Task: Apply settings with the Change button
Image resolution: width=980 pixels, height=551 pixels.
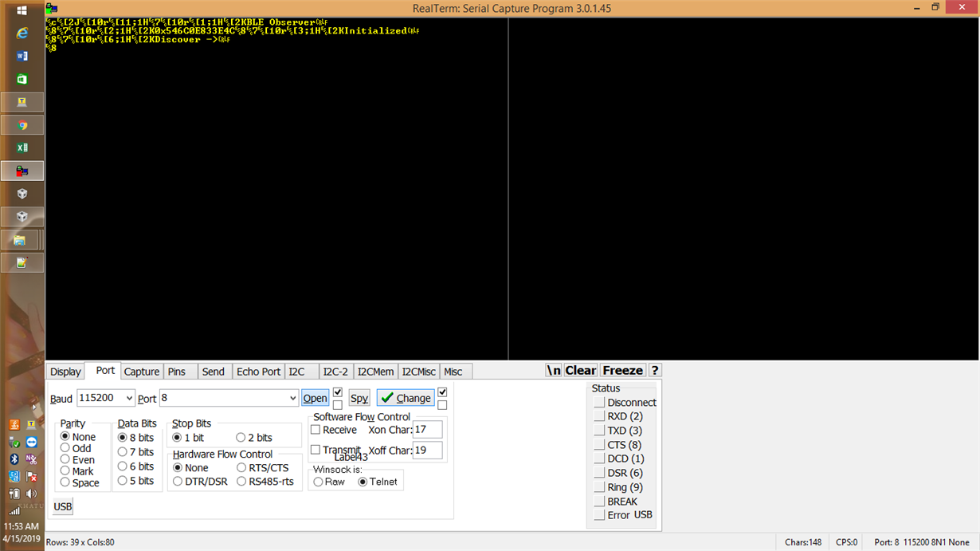Action: 406,398
